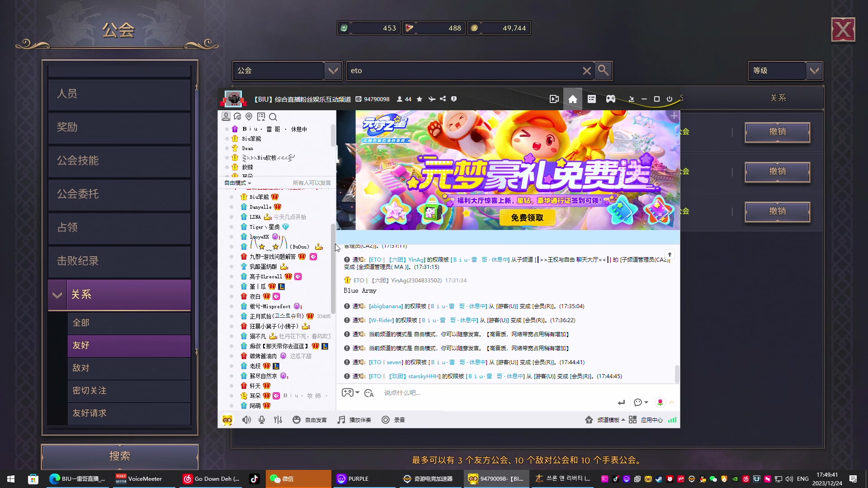Claim the 免费领取 gift banner button
The height and width of the screenshot is (488, 868).
tap(527, 217)
